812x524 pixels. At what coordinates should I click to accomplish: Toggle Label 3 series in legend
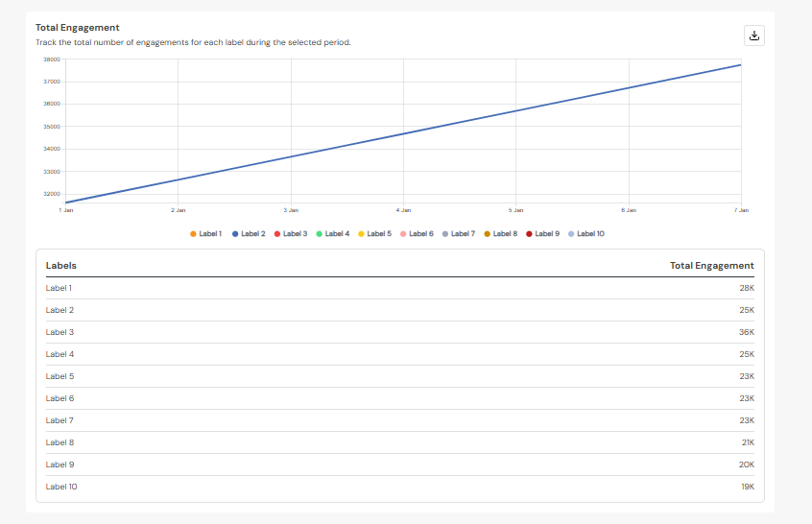click(291, 234)
